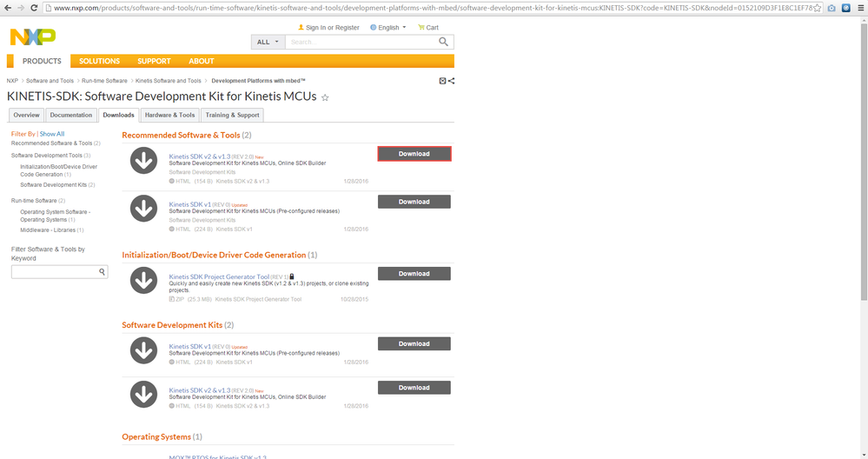The image size is (868, 459).
Task: Click the download arrow icon for Kinetis SDK v2 & v1.3 under Recommended
Action: coord(144,161)
